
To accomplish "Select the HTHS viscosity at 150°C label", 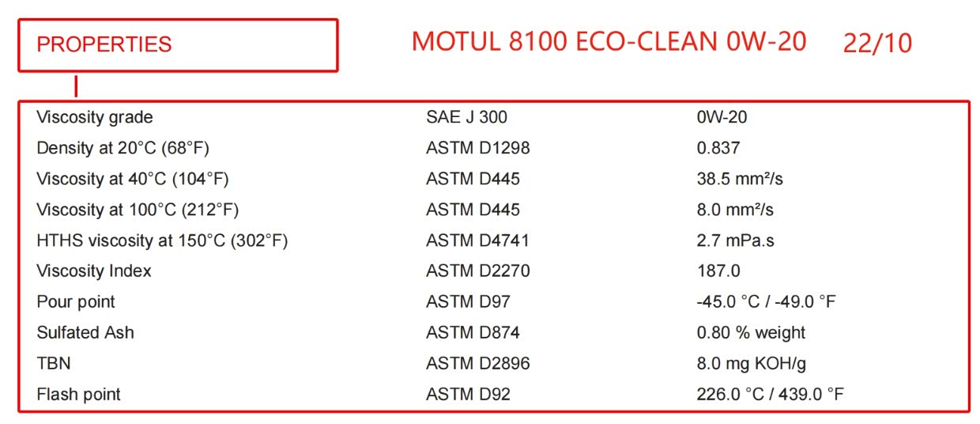I will point(162,240).
